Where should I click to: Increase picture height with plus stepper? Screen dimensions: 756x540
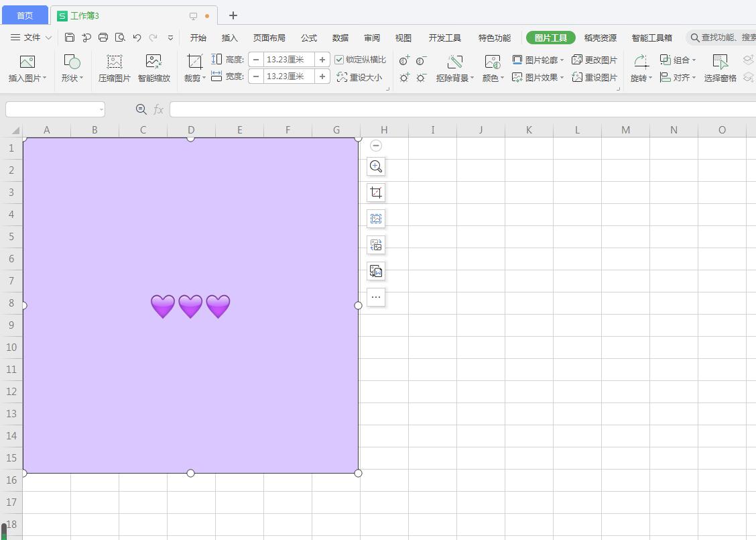click(322, 60)
